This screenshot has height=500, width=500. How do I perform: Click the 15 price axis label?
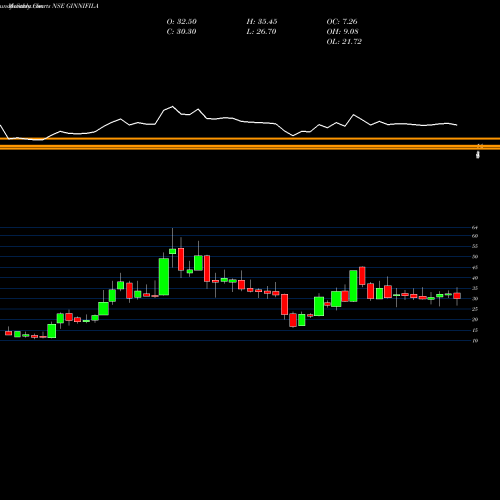click(475, 330)
